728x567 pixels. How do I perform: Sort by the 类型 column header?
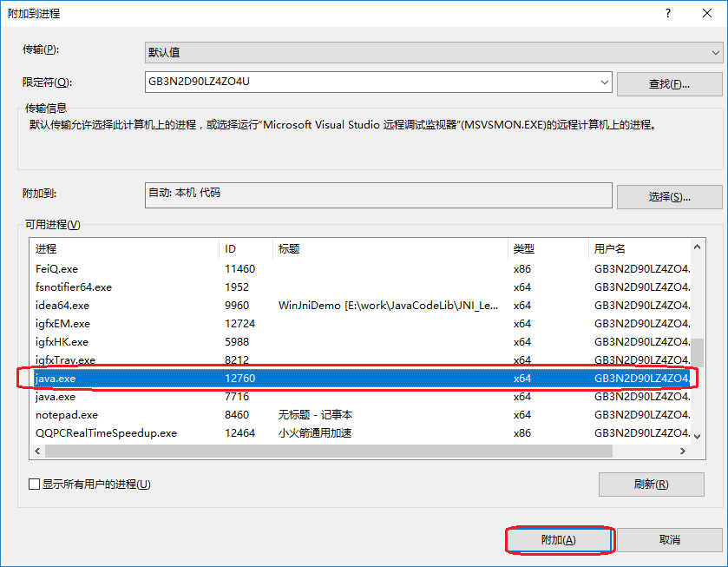point(548,248)
